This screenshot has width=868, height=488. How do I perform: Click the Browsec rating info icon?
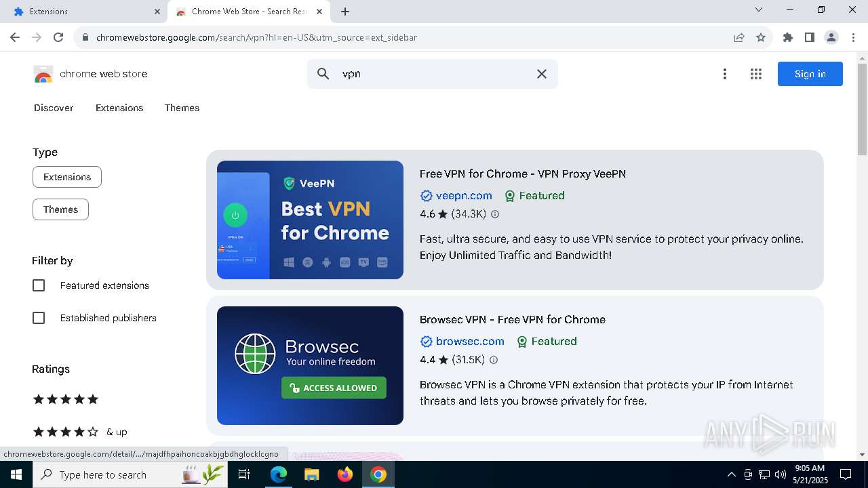click(x=494, y=360)
